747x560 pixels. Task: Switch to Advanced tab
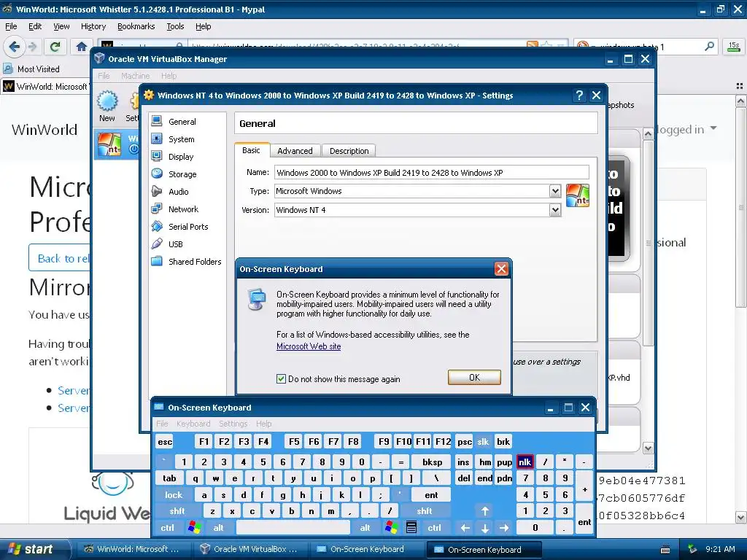295,150
